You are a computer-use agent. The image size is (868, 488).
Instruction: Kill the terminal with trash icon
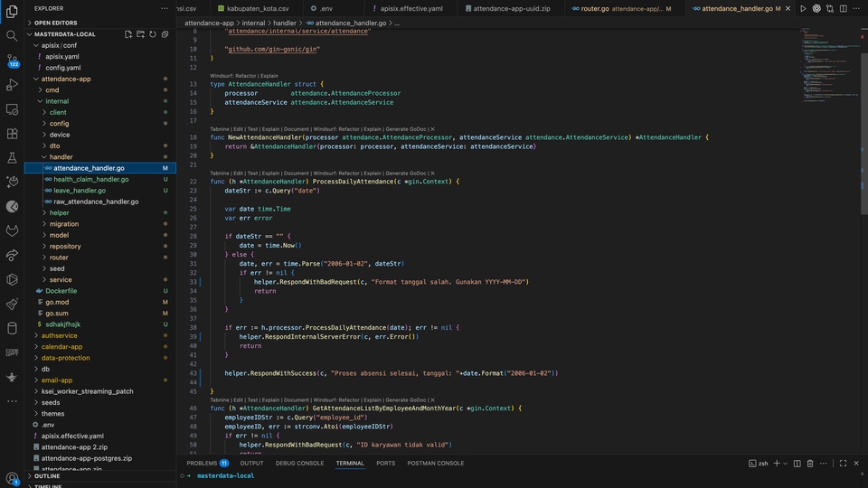[x=811, y=464]
